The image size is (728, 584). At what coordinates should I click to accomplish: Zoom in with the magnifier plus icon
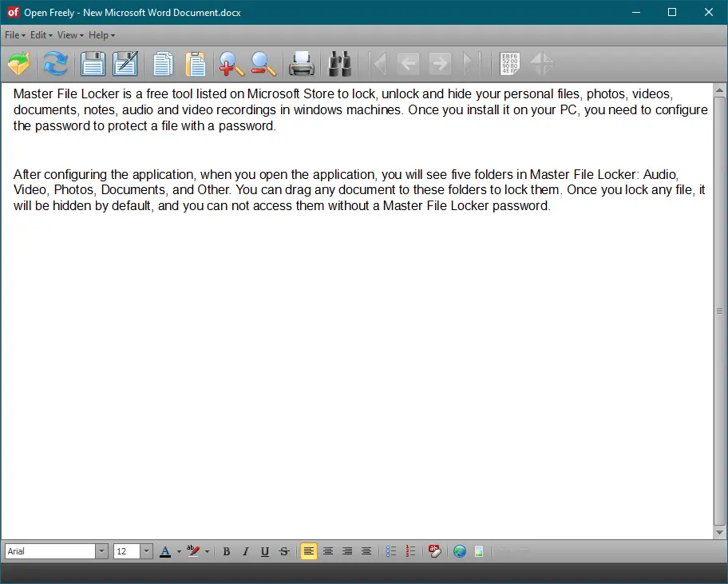point(231,64)
